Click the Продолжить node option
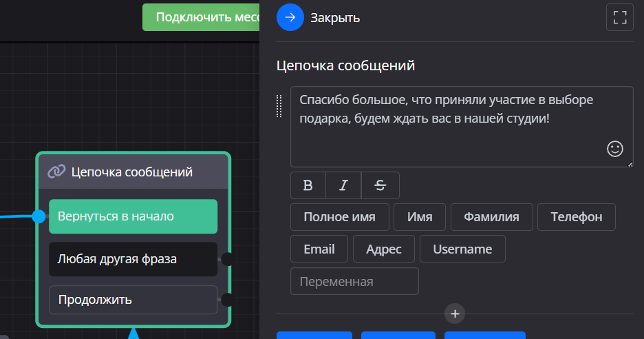Viewport: 644px width, 339px height. point(133,300)
